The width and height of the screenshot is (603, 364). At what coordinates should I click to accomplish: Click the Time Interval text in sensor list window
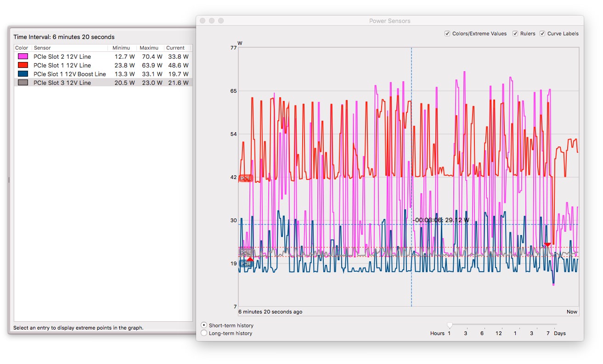64,37
